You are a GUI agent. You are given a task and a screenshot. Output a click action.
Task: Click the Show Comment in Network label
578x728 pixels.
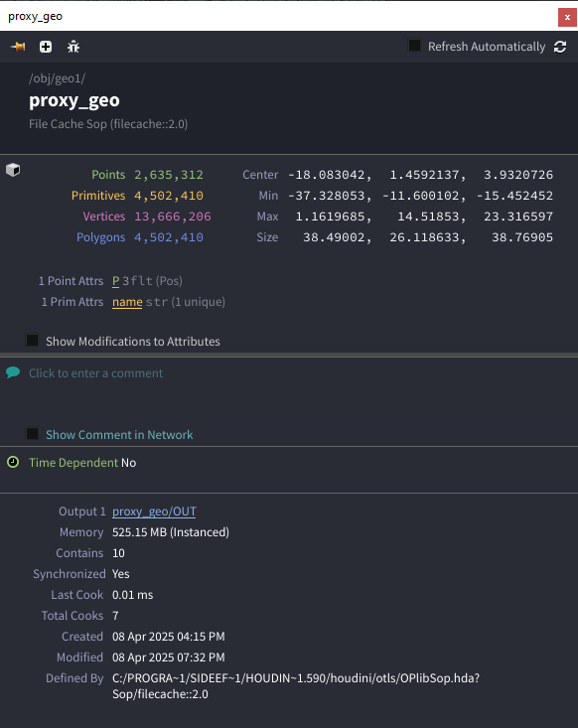(x=119, y=435)
